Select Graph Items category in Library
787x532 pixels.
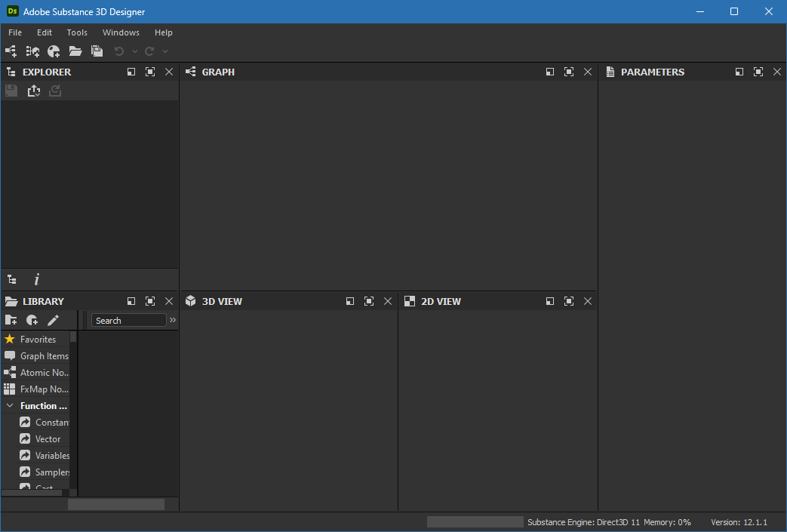(35, 356)
